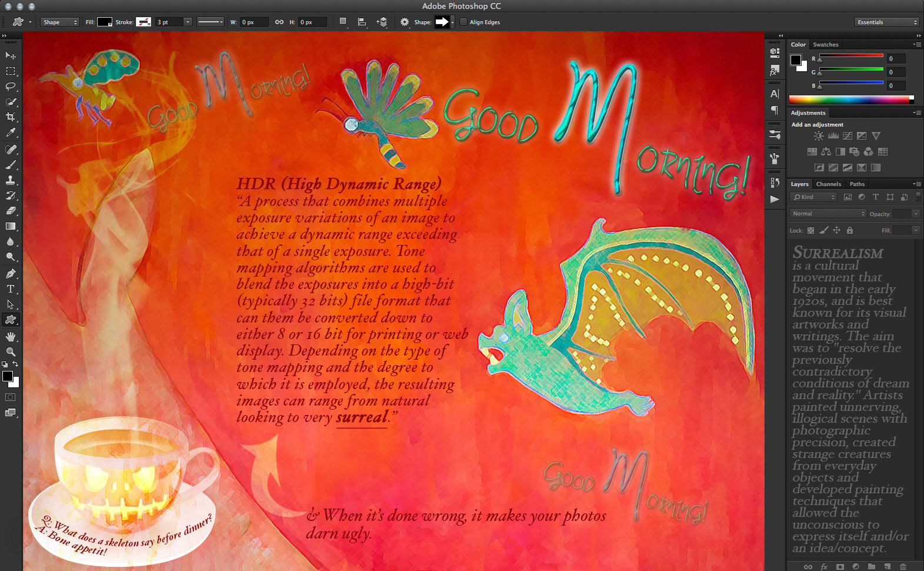Select the History Brush tool
This screenshot has height=571, width=924.
pyautogui.click(x=11, y=195)
